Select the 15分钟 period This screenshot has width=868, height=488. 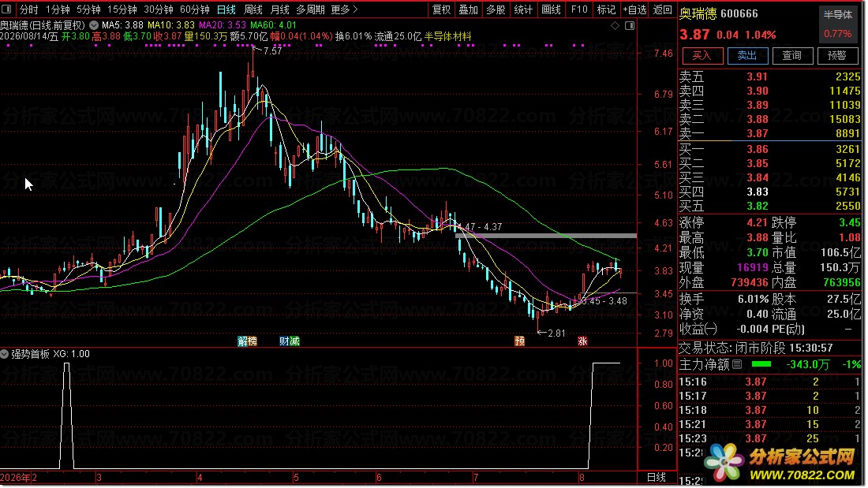point(122,9)
